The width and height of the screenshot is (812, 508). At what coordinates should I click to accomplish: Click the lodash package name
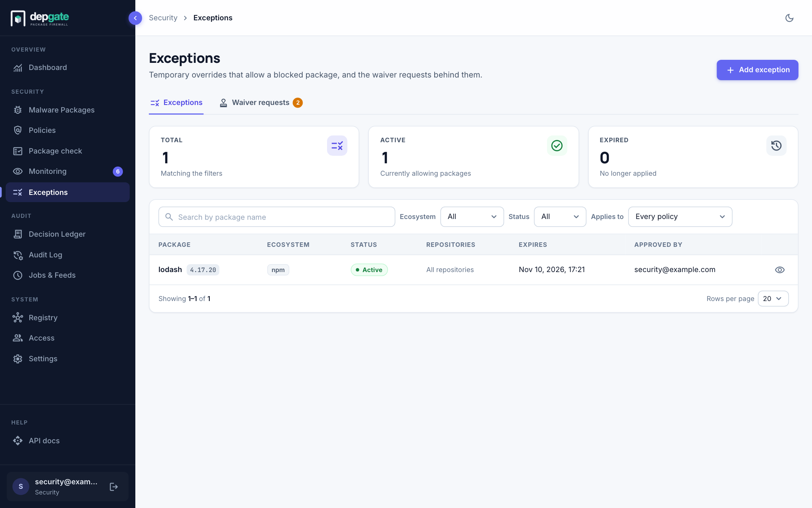coord(170,270)
